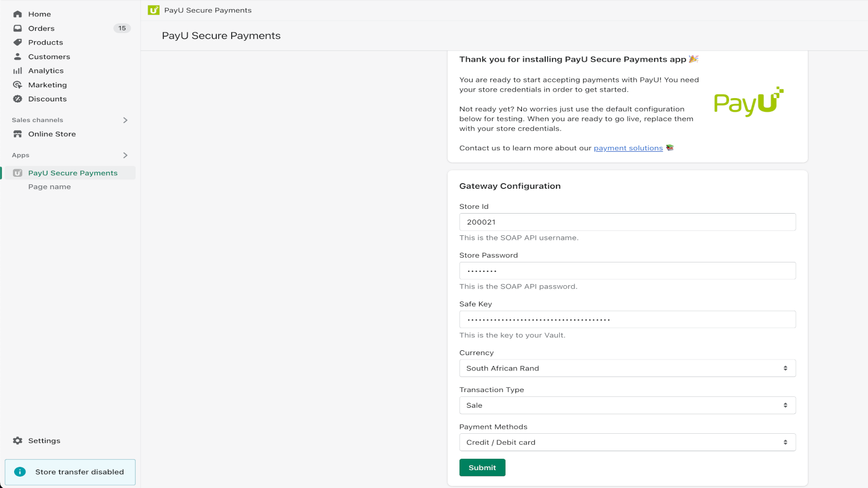The height and width of the screenshot is (488, 868).
Task: Open the Payment Methods dropdown
Action: (x=627, y=442)
